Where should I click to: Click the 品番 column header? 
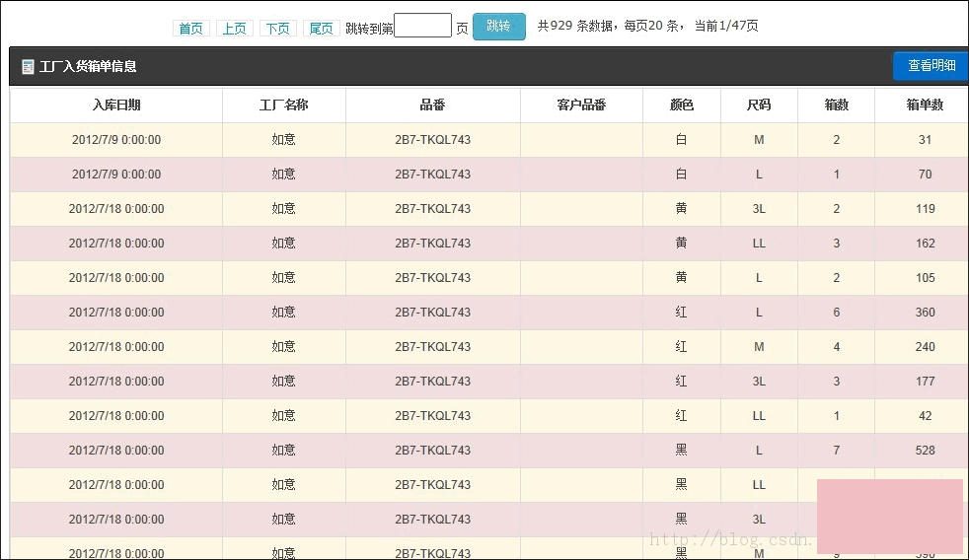coord(432,105)
